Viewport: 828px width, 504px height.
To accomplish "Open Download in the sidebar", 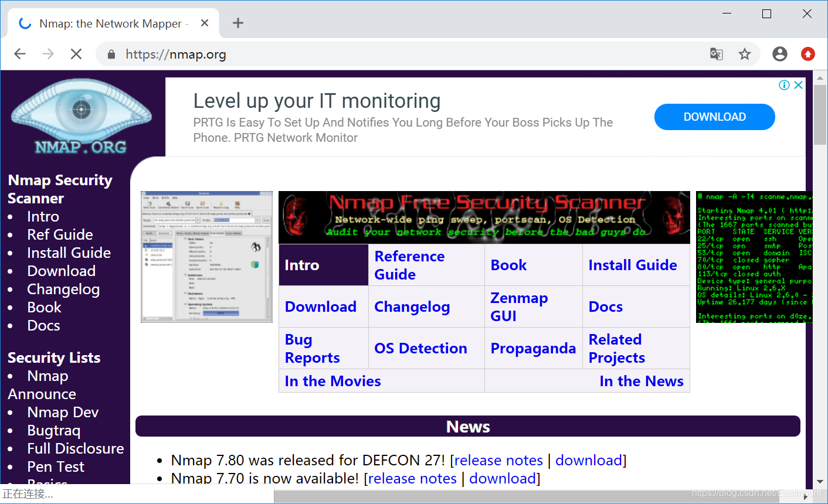I will click(61, 271).
